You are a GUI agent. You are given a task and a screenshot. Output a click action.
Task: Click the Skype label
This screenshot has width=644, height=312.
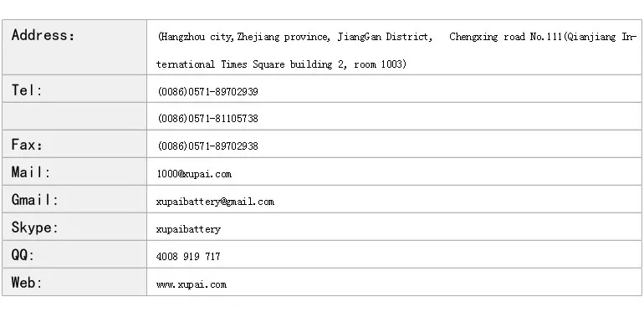(x=35, y=228)
